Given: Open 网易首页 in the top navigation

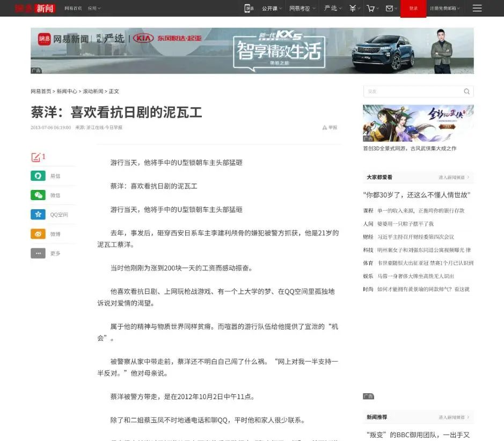Looking at the screenshot, I should tap(73, 8).
